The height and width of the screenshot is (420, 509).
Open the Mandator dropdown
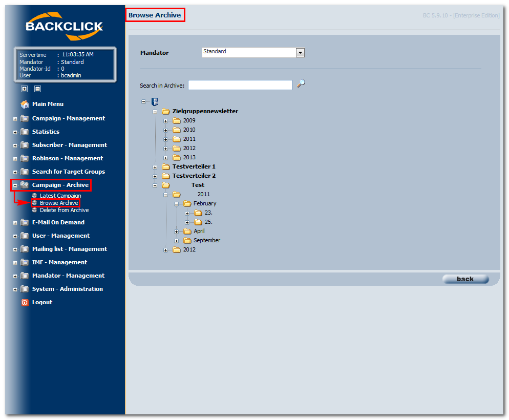(300, 53)
